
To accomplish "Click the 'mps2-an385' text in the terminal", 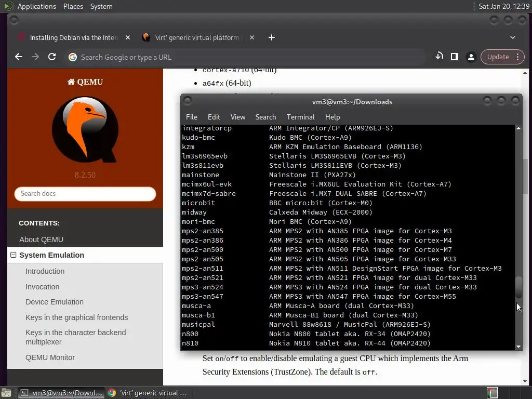I will coord(203,231).
